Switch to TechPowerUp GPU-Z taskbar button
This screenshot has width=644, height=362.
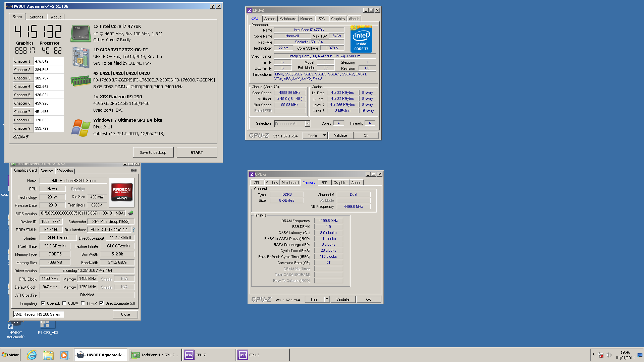155,355
